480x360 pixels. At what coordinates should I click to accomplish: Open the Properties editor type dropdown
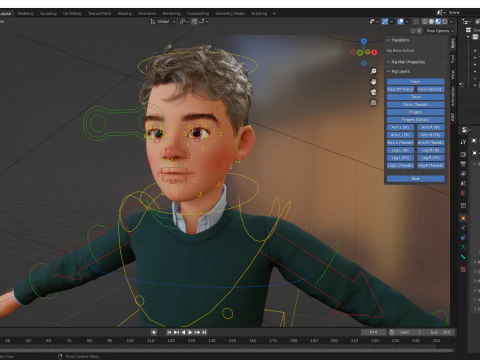tap(466, 130)
